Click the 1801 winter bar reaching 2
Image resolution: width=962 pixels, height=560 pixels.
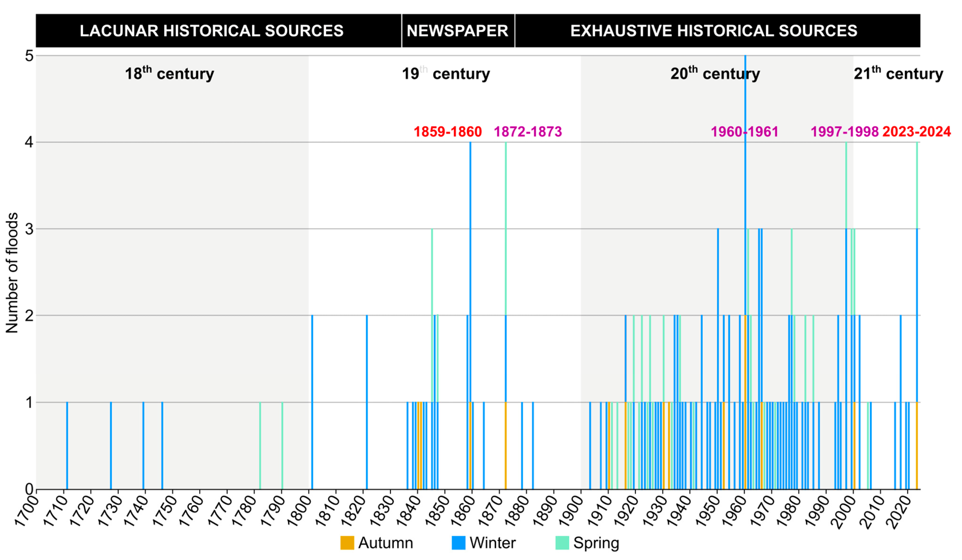coord(312,402)
